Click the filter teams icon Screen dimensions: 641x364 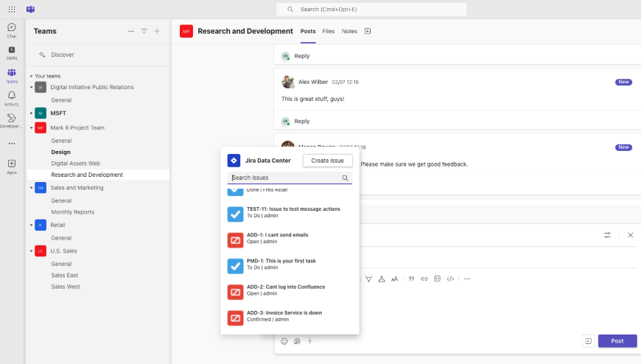pyautogui.click(x=144, y=31)
